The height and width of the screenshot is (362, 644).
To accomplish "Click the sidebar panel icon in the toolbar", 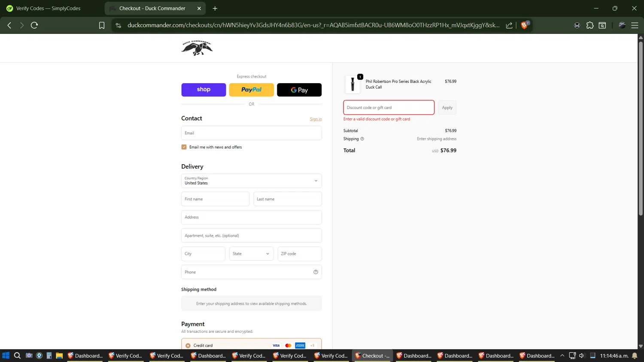I will tap(602, 25).
